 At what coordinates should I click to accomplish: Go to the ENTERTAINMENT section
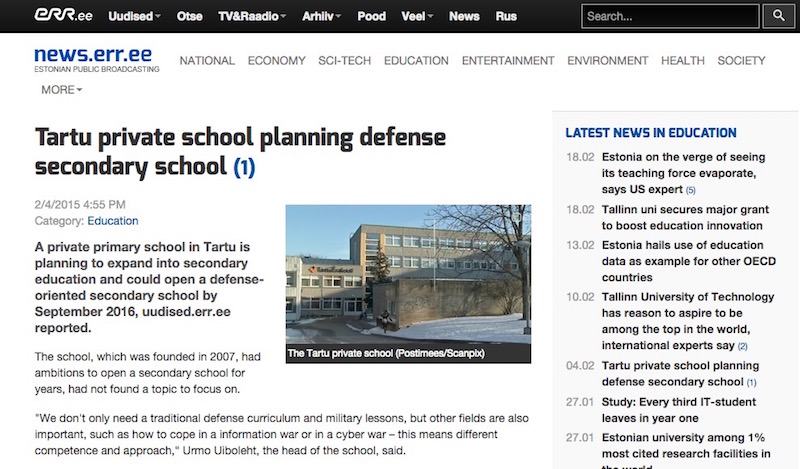click(508, 61)
